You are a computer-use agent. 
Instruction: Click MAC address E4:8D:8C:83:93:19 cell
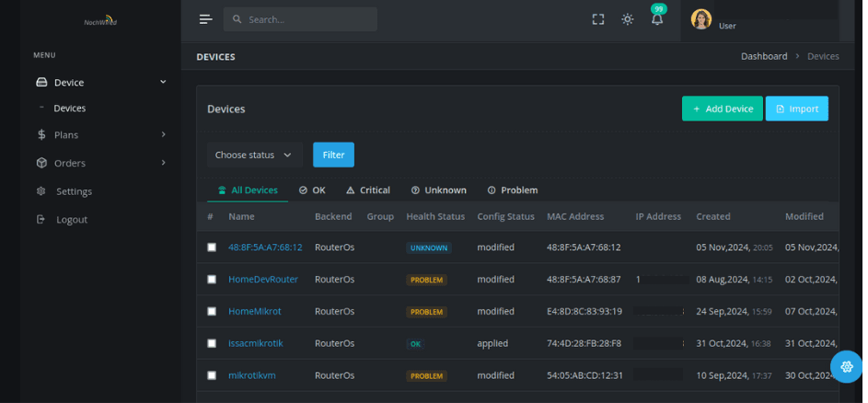(584, 312)
